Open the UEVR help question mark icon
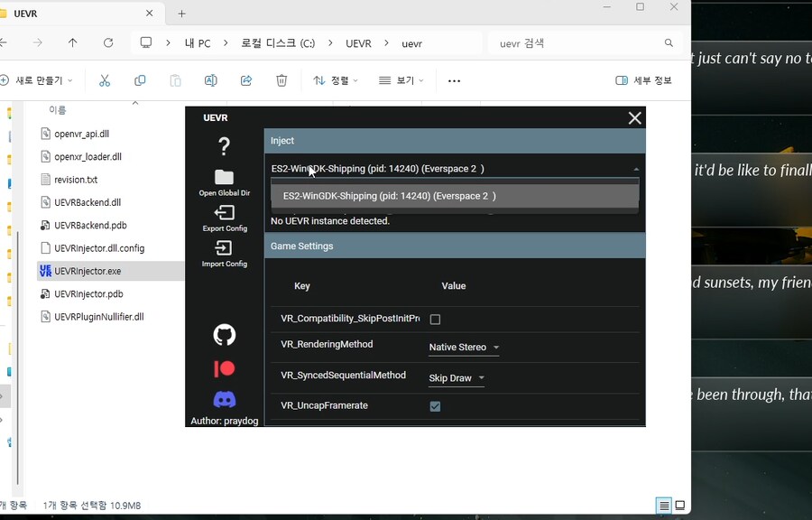The width and height of the screenshot is (812, 520). [225, 146]
